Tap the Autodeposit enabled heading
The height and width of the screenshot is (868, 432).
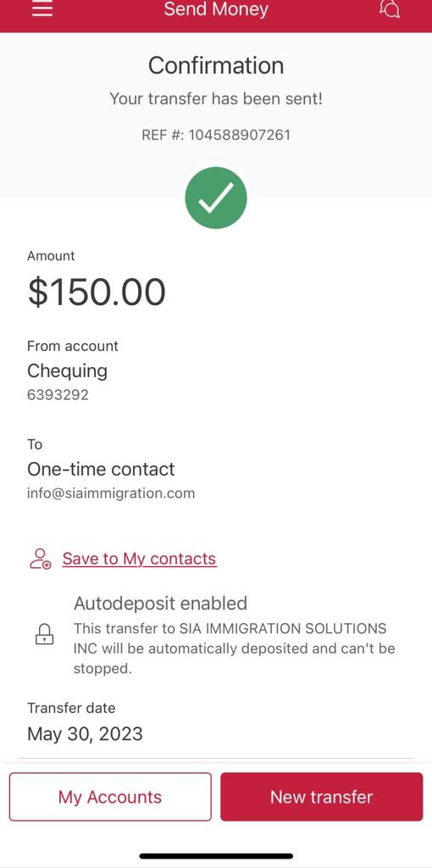160,603
